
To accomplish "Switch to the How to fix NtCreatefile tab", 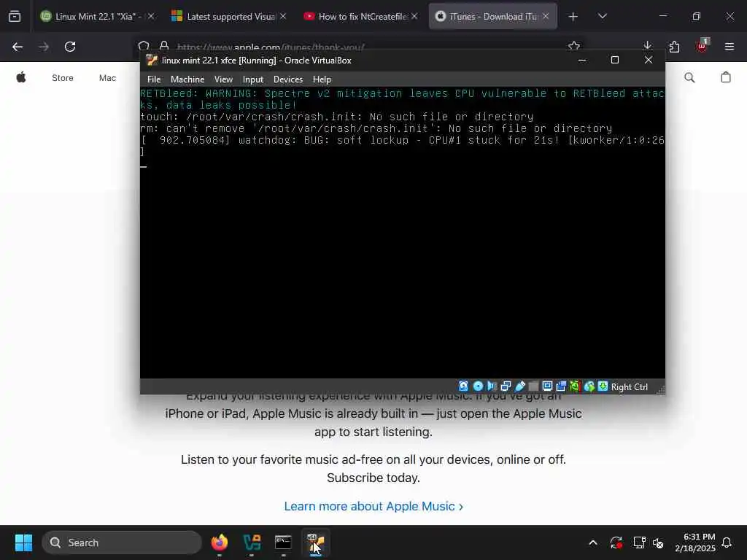I will tap(361, 16).
